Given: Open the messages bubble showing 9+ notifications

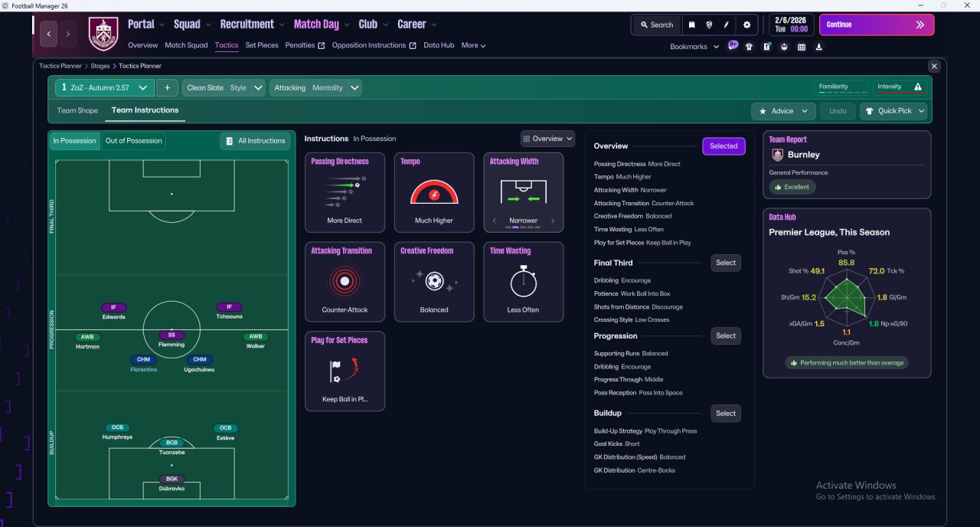Looking at the screenshot, I should (733, 46).
